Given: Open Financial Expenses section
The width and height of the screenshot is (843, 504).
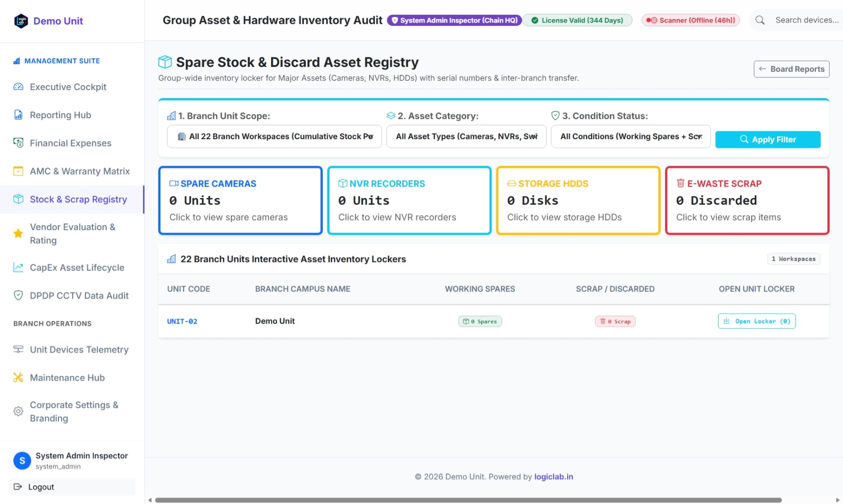Looking at the screenshot, I should [x=72, y=143].
